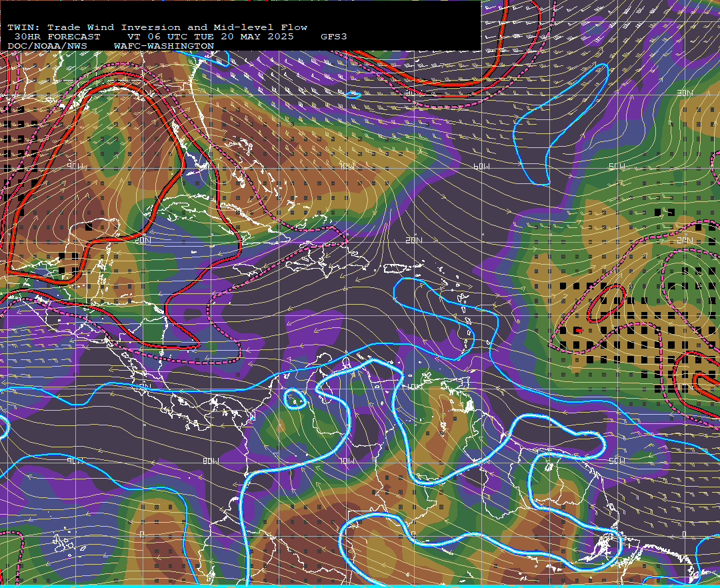Image resolution: width=720 pixels, height=588 pixels.
Task: Select the "30HR FORECAST" label
Action: click(x=57, y=37)
